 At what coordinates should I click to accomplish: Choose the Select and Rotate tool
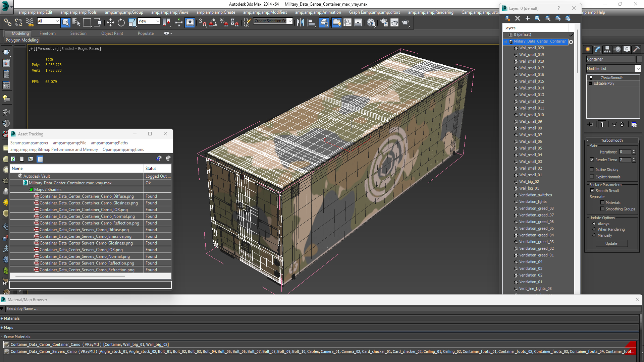click(121, 22)
